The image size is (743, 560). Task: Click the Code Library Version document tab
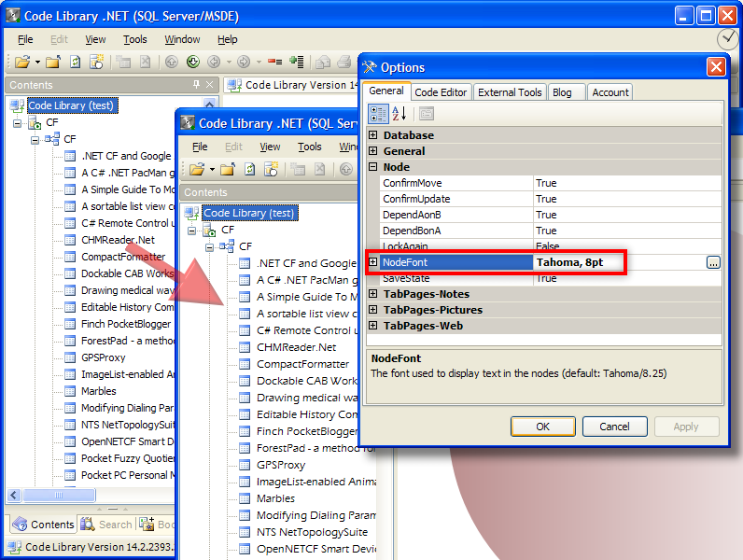tap(292, 85)
